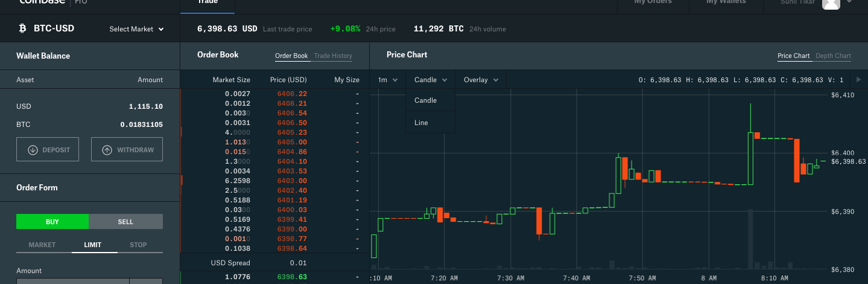Image resolution: width=868 pixels, height=284 pixels.
Task: Select the STOP order type tab
Action: coord(138,245)
